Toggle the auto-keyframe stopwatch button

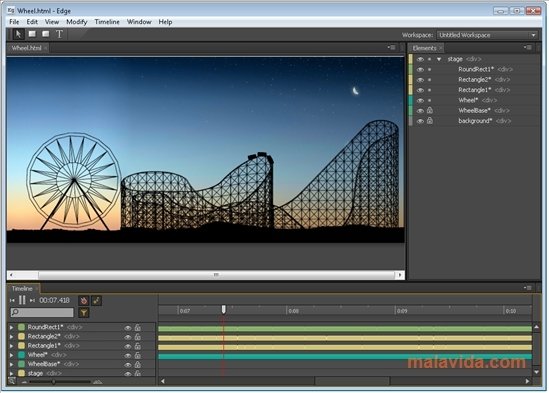[83, 301]
